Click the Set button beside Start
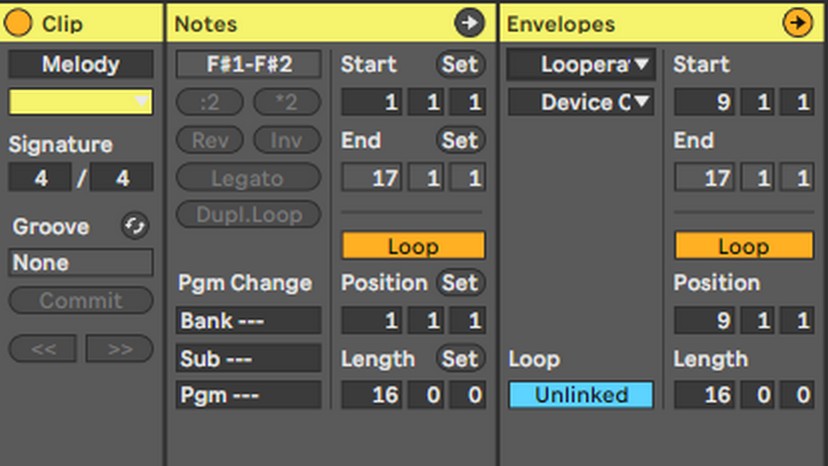This screenshot has width=828, height=466. click(460, 64)
